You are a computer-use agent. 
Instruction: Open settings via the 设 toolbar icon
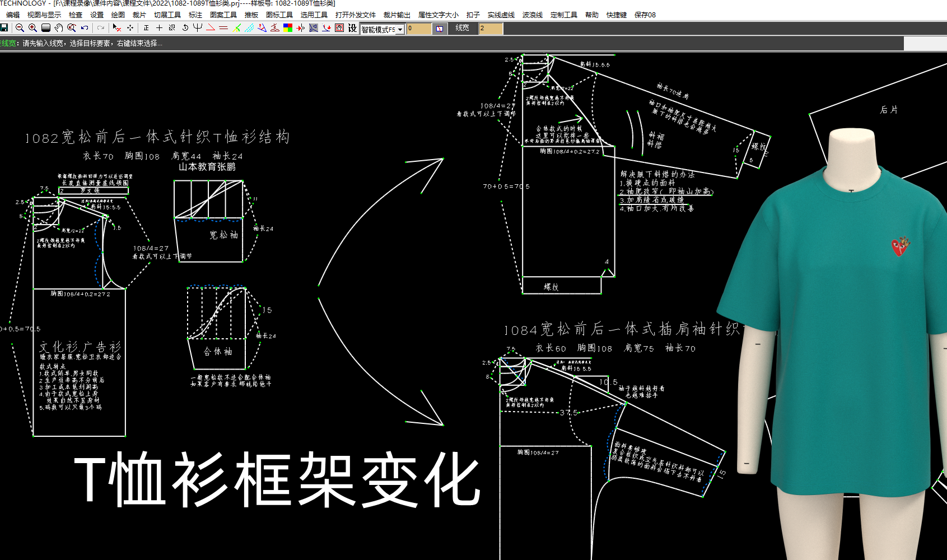[x=352, y=28]
